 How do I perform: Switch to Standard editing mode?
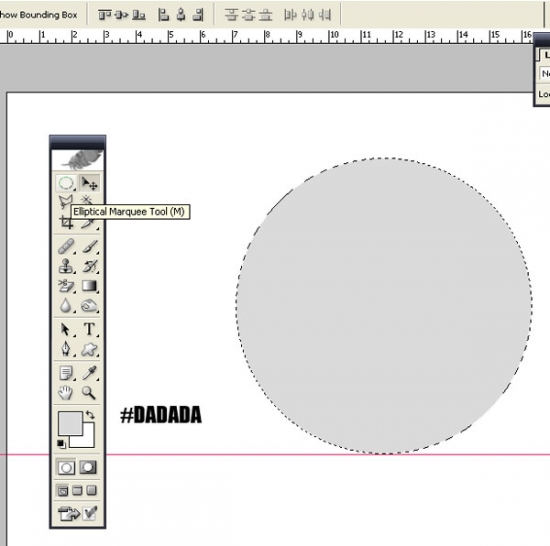[x=66, y=467]
